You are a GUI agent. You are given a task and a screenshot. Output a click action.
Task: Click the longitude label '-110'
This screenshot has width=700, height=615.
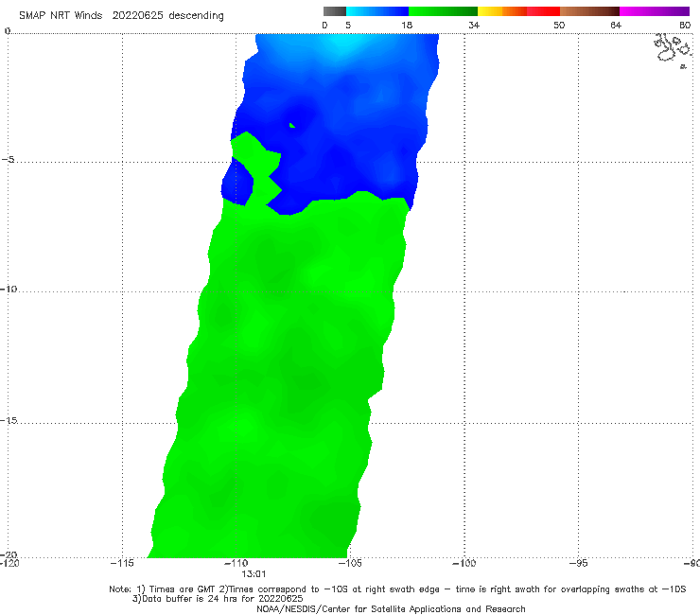[x=236, y=563]
